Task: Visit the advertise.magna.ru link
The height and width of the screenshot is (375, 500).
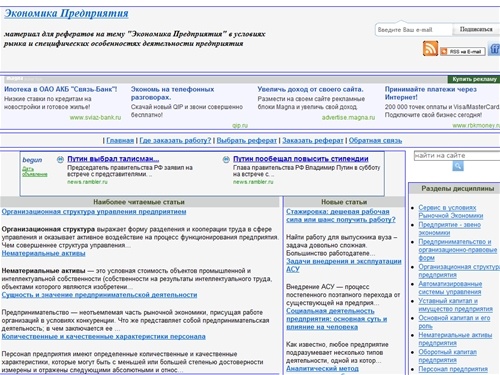Action: click(x=348, y=117)
